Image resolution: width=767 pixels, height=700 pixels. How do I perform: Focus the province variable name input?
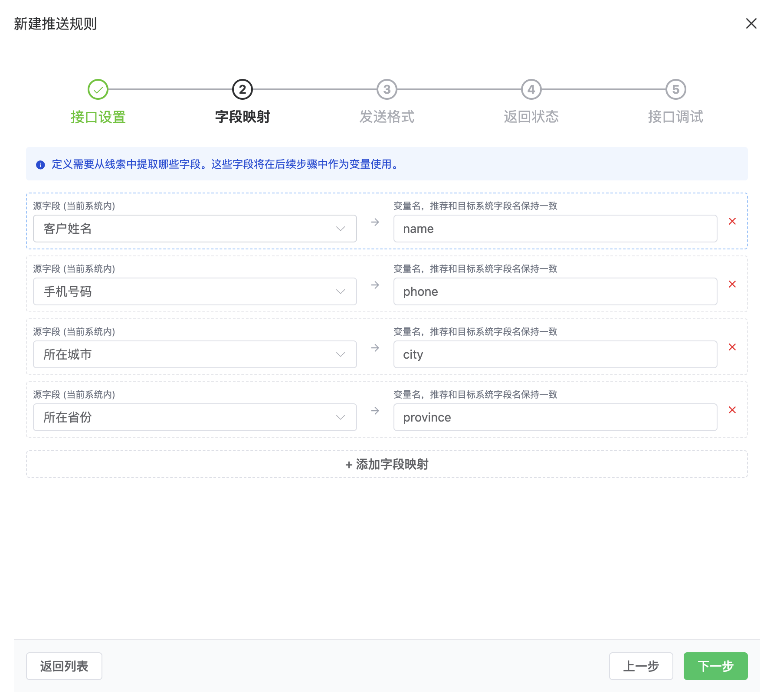tap(555, 417)
